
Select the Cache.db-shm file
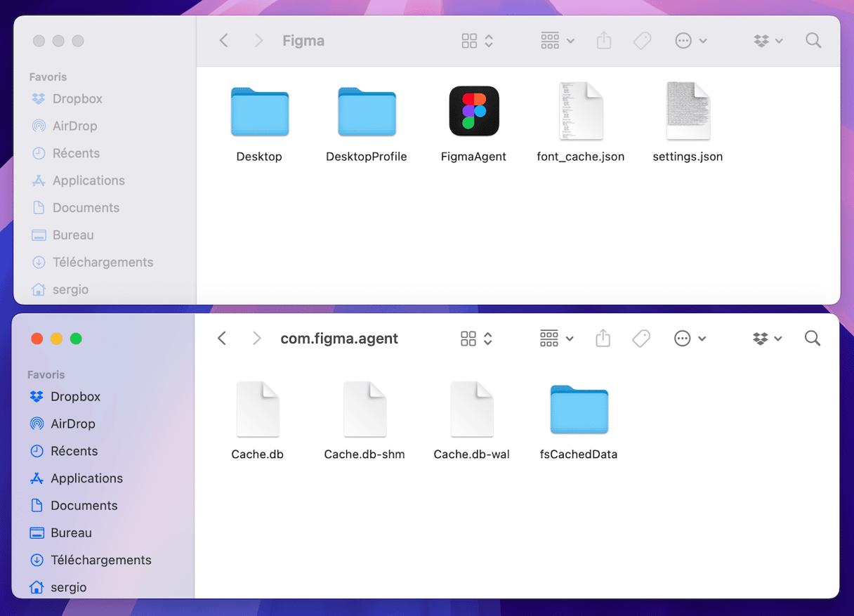pyautogui.click(x=364, y=410)
